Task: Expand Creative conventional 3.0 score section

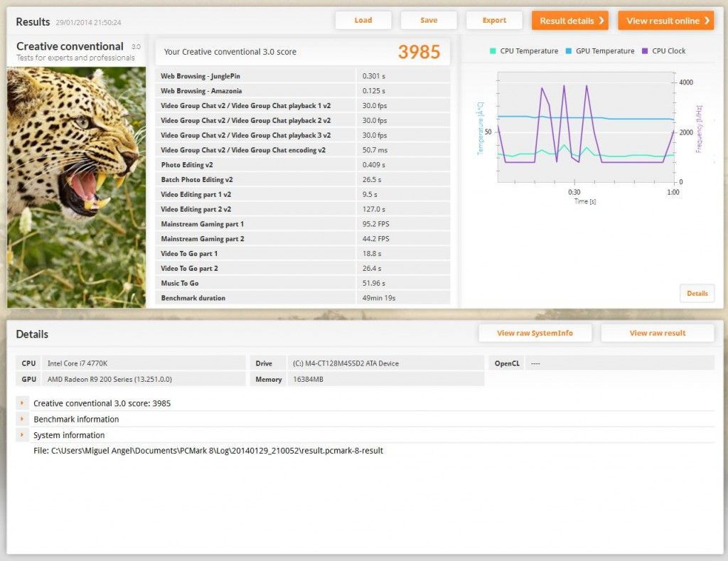Action: click(22, 403)
